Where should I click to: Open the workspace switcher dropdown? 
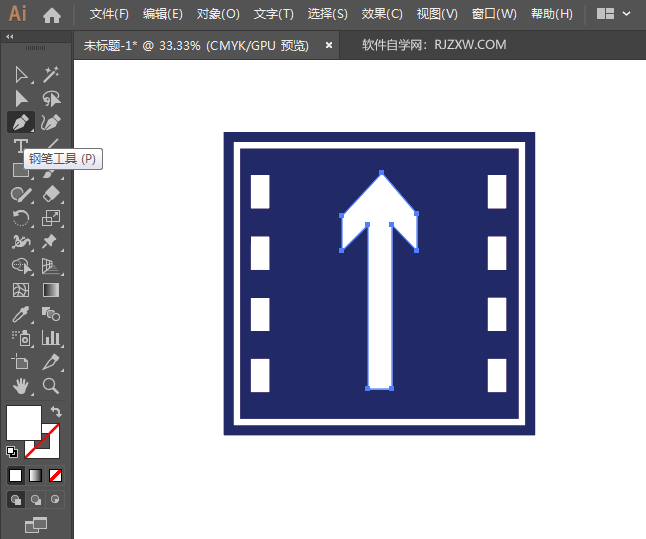pos(614,14)
